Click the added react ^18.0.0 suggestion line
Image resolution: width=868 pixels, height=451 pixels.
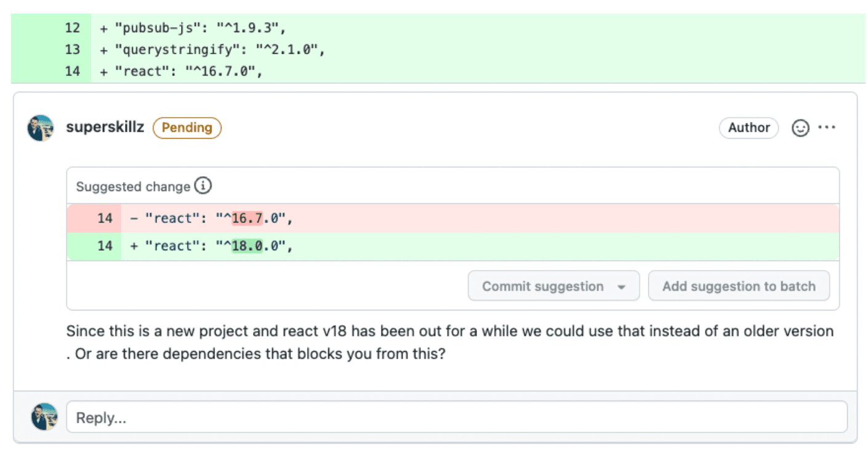(x=452, y=246)
